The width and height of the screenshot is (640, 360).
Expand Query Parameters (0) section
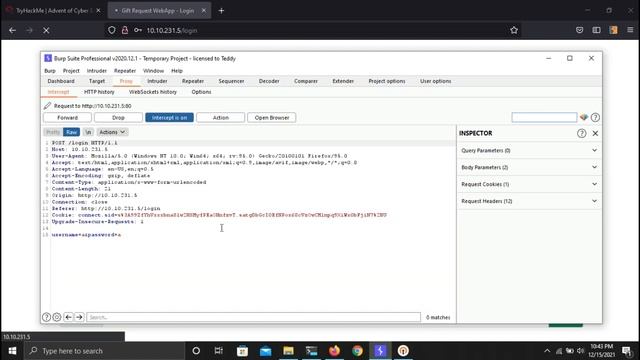pyautogui.click(x=529, y=151)
